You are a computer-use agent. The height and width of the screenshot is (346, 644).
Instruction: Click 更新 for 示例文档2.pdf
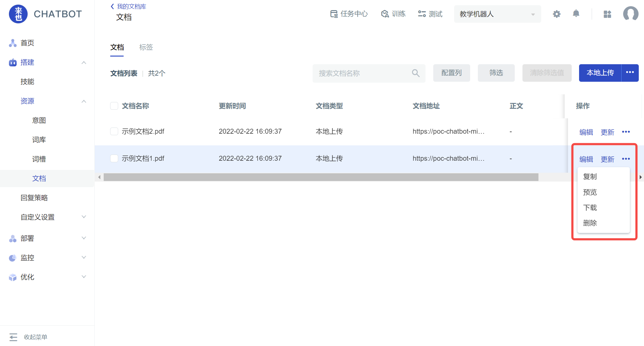coord(607,132)
